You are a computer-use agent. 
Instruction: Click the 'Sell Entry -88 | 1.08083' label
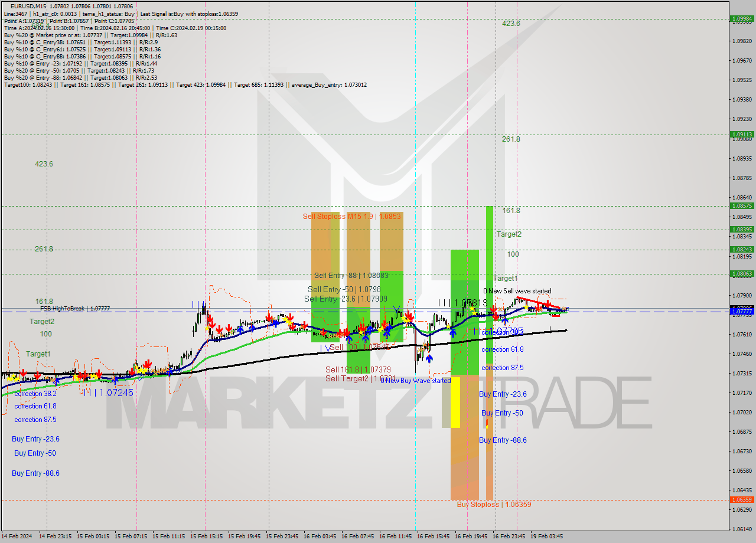point(351,276)
